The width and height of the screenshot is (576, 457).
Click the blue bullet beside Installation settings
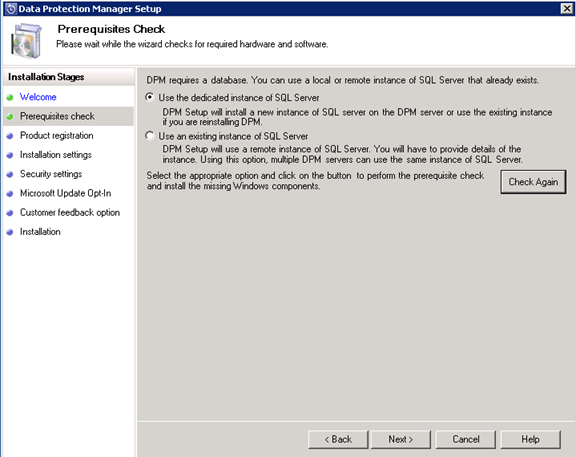click(10, 155)
